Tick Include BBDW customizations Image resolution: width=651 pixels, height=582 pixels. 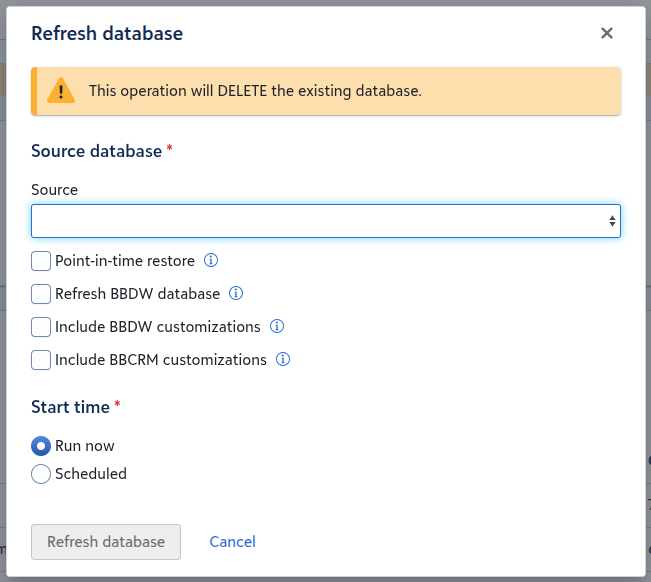tap(41, 327)
